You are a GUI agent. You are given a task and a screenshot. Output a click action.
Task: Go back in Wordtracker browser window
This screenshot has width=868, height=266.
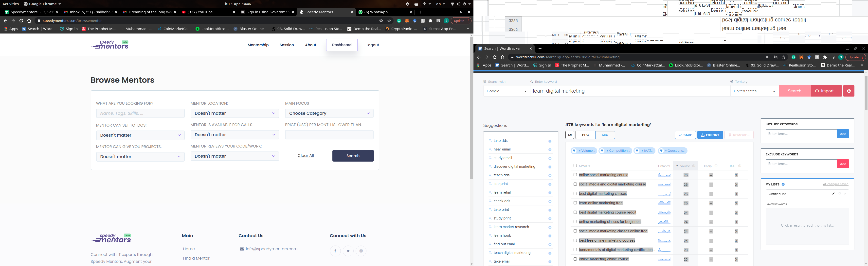[x=479, y=57]
